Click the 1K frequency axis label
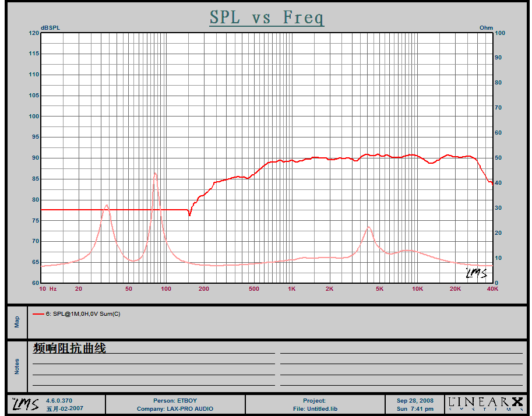Viewport: 532px width, 416px height. click(292, 289)
